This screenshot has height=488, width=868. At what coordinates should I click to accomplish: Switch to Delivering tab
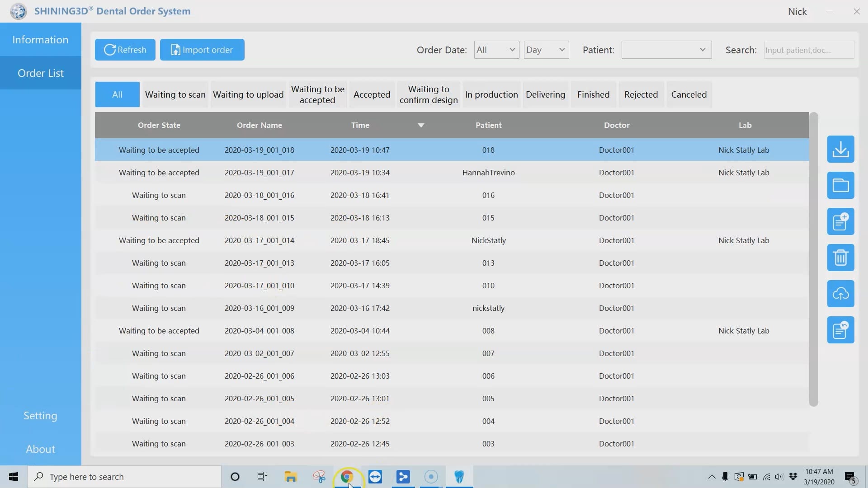(545, 94)
